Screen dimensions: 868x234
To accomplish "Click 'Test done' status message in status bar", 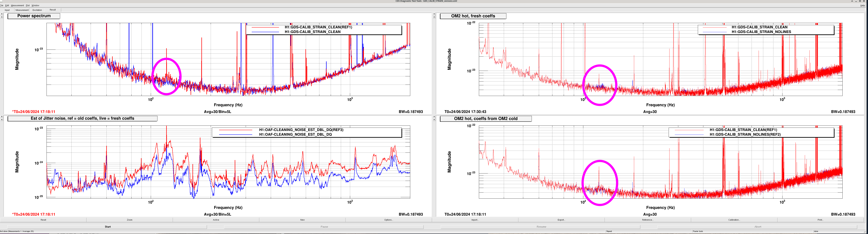I will tap(17, 231).
